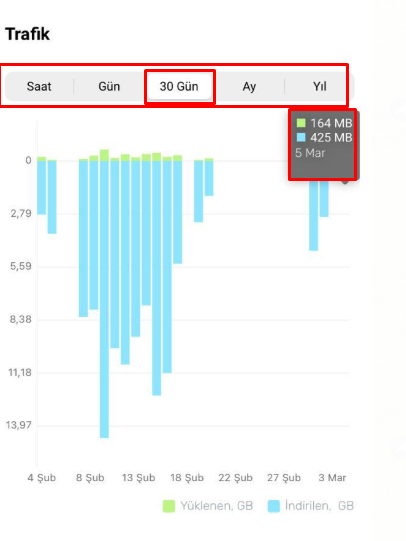Screen dimensions: 406x541
Task: Click the 13 Şub axis label
Action: click(x=138, y=478)
